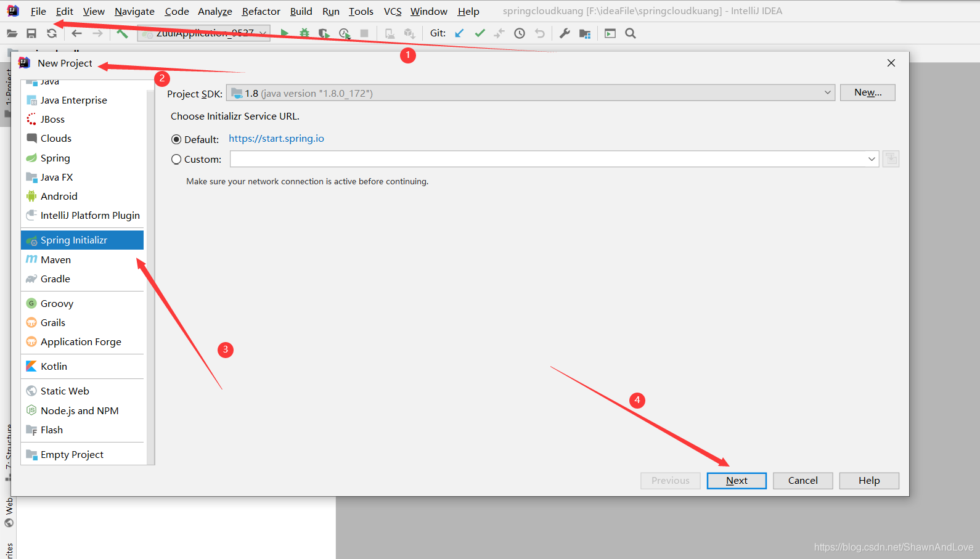
Task: Expand the Project SDK dropdown
Action: click(x=827, y=93)
